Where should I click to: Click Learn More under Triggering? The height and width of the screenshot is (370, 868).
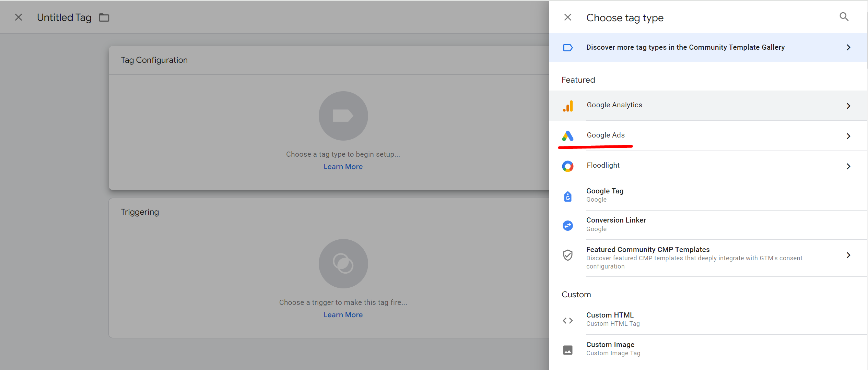(343, 315)
